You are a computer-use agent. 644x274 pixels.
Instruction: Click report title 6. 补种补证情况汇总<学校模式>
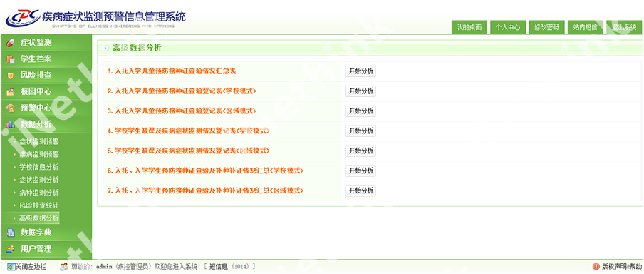pyautogui.click(x=205, y=171)
